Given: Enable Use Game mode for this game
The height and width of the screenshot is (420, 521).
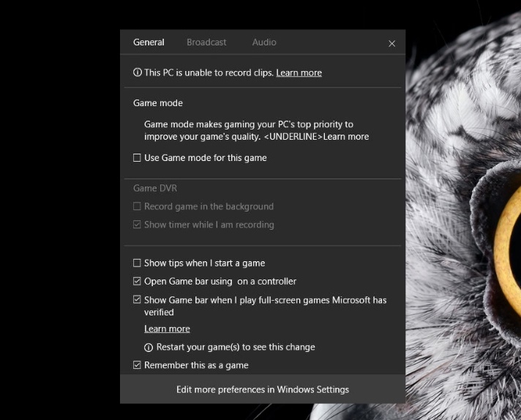Looking at the screenshot, I should click(x=137, y=158).
